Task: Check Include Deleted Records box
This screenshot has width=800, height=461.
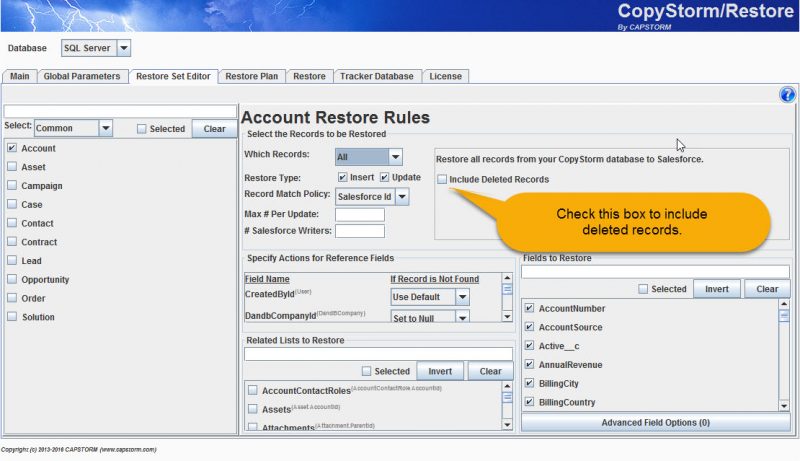Action: 442,179
